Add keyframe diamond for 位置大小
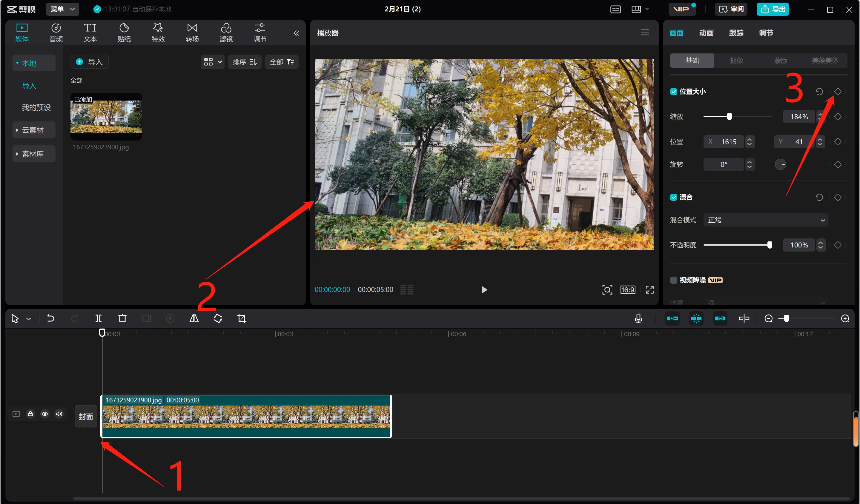Image resolution: width=860 pixels, height=504 pixels. (x=838, y=91)
